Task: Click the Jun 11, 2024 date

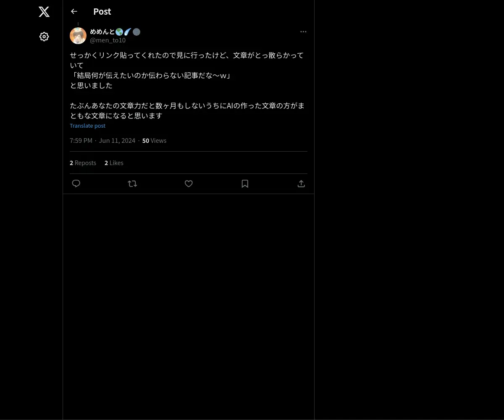Action: [x=117, y=140]
